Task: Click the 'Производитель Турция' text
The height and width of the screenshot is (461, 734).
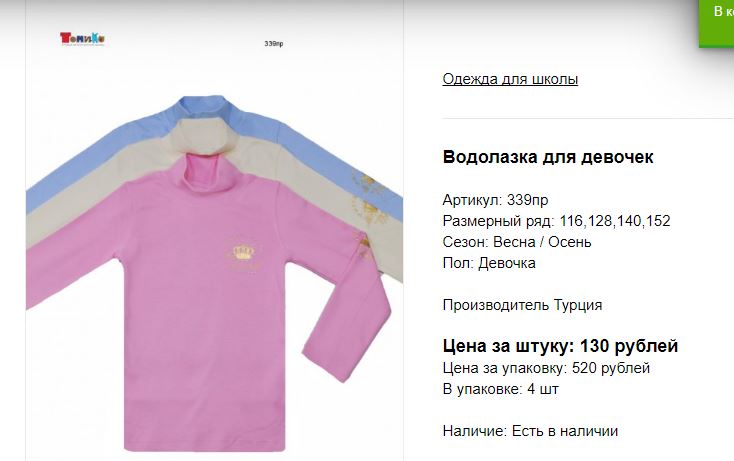Action: [522, 305]
